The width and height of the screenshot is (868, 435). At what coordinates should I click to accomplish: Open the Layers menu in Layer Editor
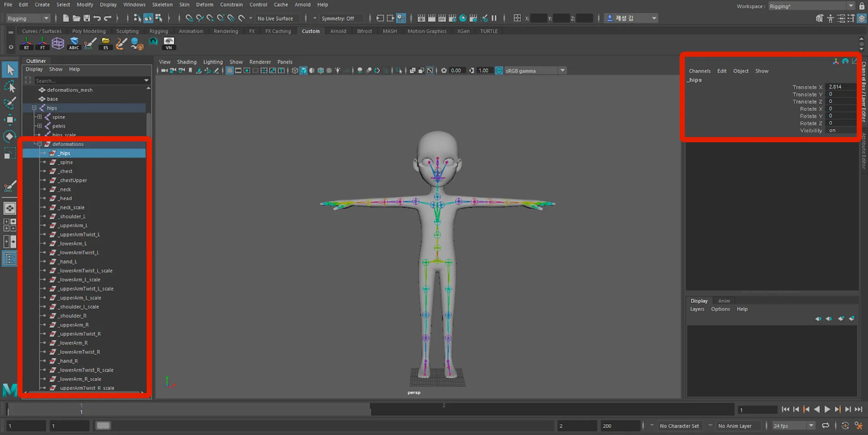pos(697,309)
